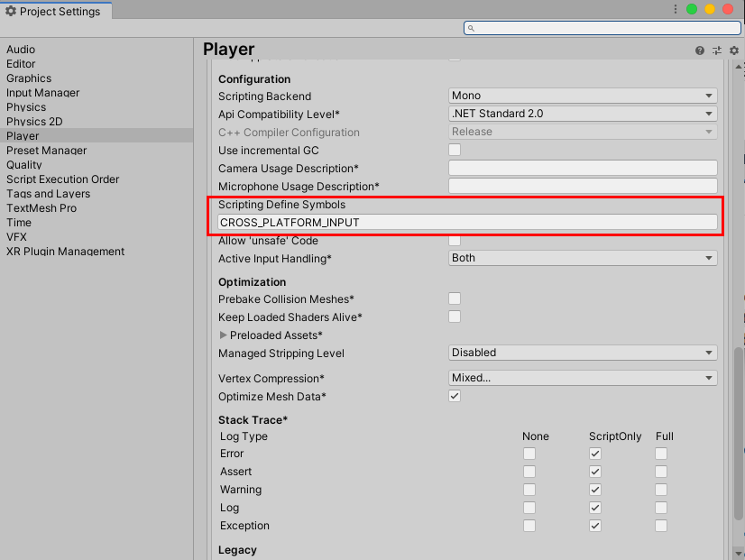The height and width of the screenshot is (560, 745).
Task: Click the gear icon on the Project Settings tab
Action: coord(11,11)
